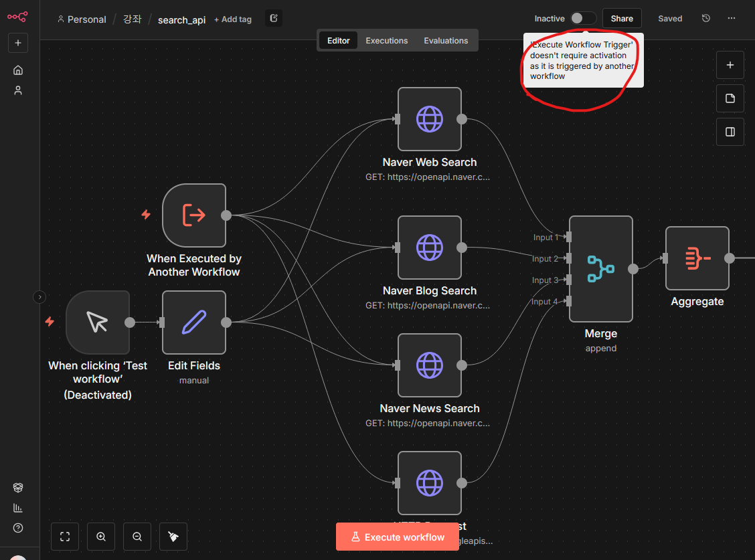The width and height of the screenshot is (755, 560).
Task: Click the Personal breadcrumb link
Action: 82,19
